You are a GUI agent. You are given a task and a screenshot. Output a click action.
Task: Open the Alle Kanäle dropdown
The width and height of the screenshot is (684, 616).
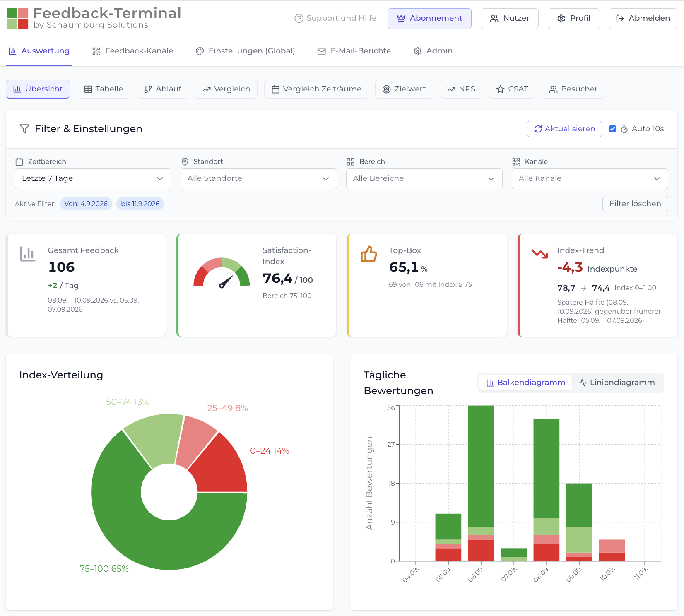tap(590, 179)
